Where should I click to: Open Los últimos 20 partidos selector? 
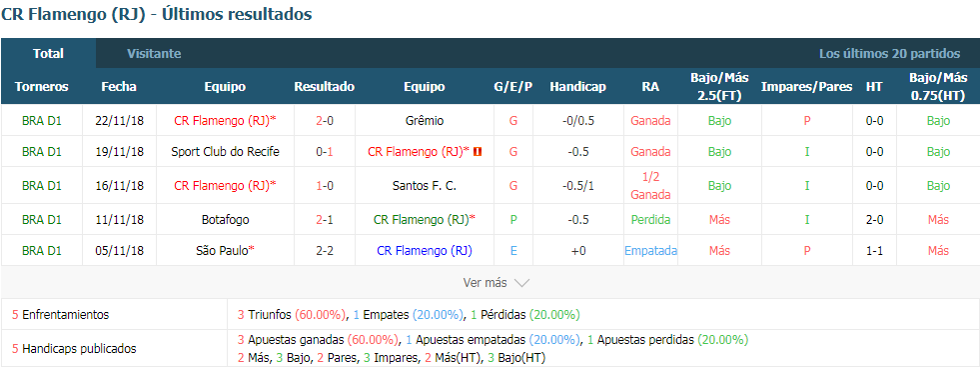point(889,54)
